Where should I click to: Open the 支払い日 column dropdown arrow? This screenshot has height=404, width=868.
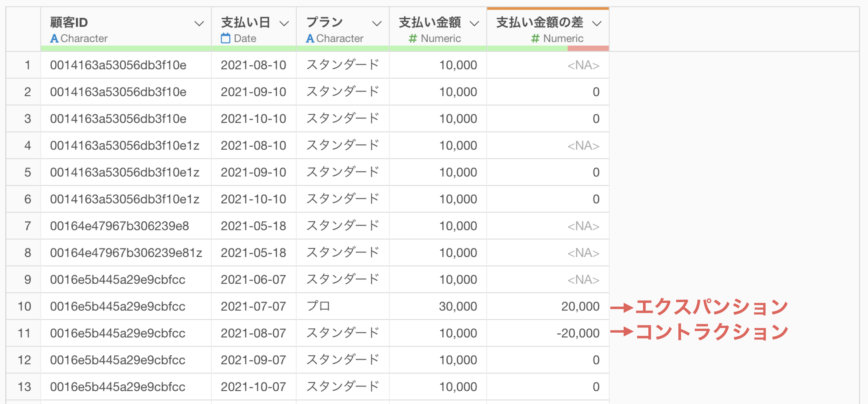[284, 23]
